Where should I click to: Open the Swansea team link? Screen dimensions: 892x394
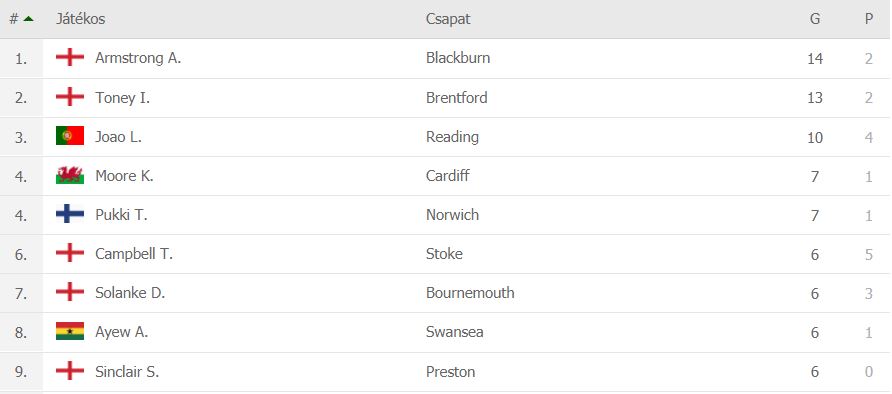tap(455, 332)
